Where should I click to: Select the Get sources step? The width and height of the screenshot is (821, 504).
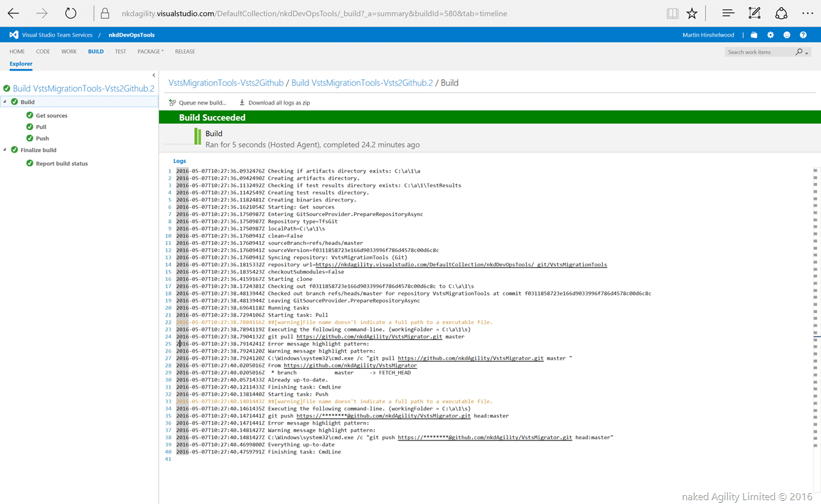(x=51, y=115)
